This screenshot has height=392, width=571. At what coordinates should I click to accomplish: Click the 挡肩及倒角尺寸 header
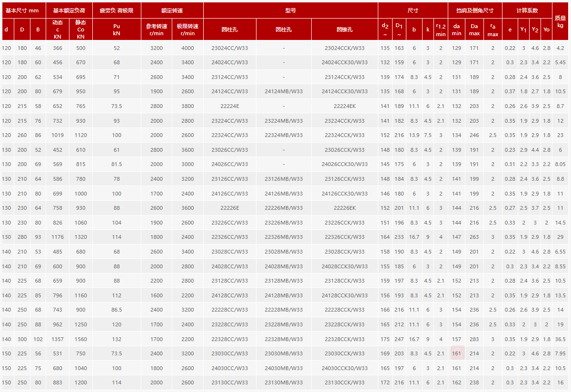[475, 10]
